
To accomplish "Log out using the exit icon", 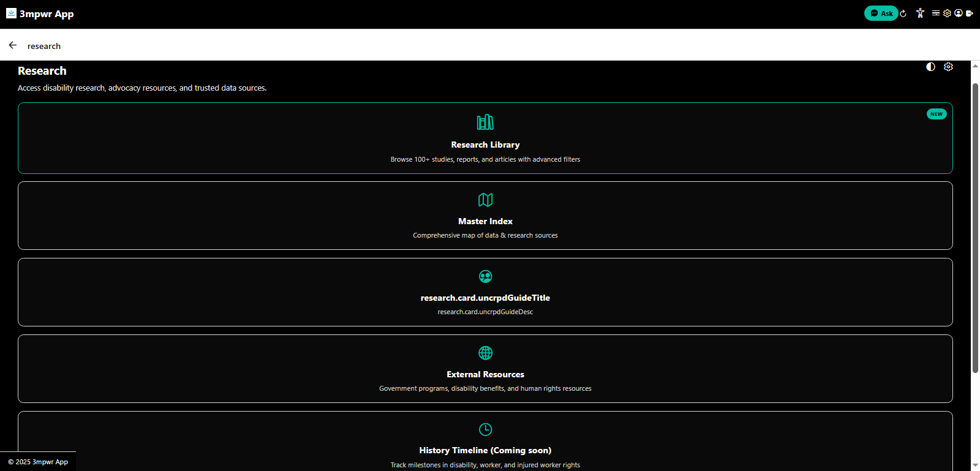I will click(x=970, y=13).
